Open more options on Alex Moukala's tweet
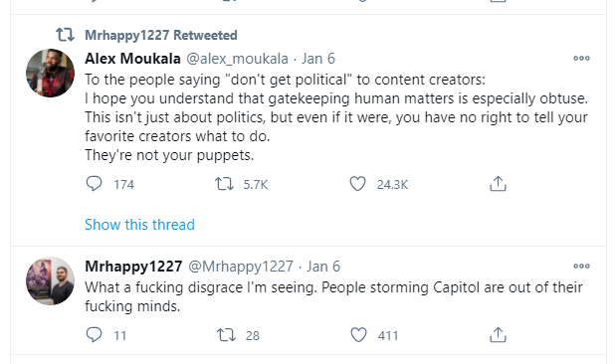This screenshot has width=616, height=364. pyautogui.click(x=581, y=58)
